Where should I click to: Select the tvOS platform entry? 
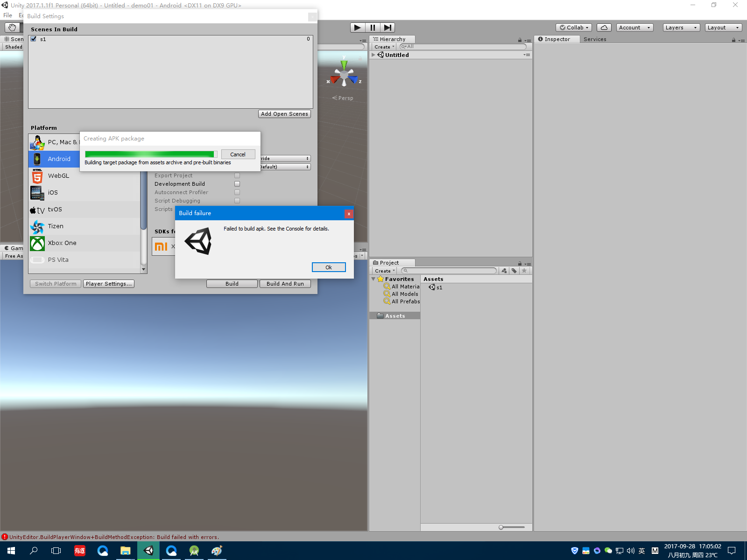pos(85,210)
